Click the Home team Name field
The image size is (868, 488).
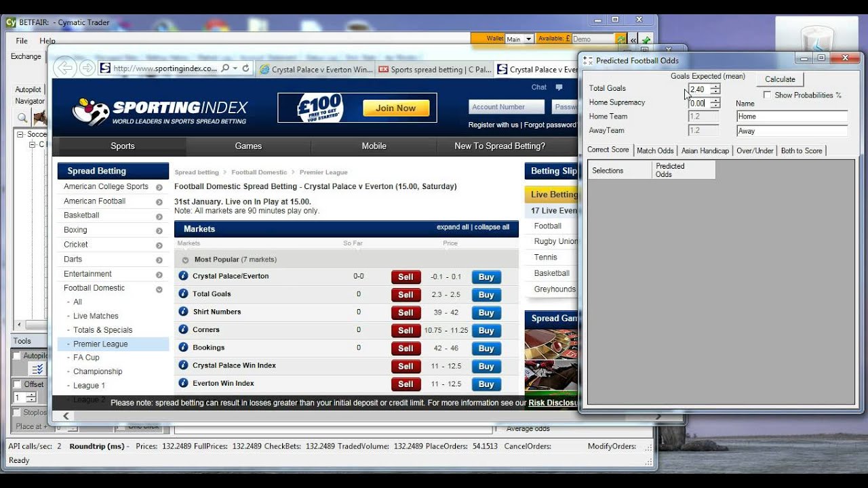tap(792, 117)
